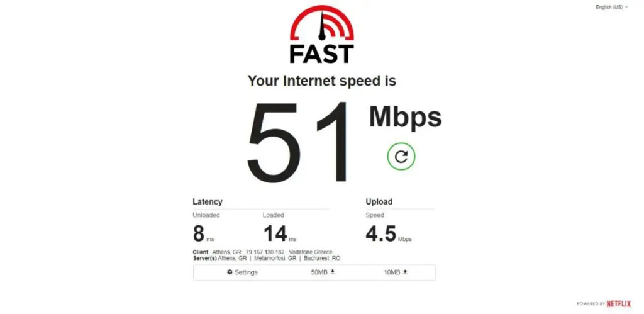This screenshot has width=644, height=314.
Task: Click the Vodafone Greece provider text
Action: 311,252
